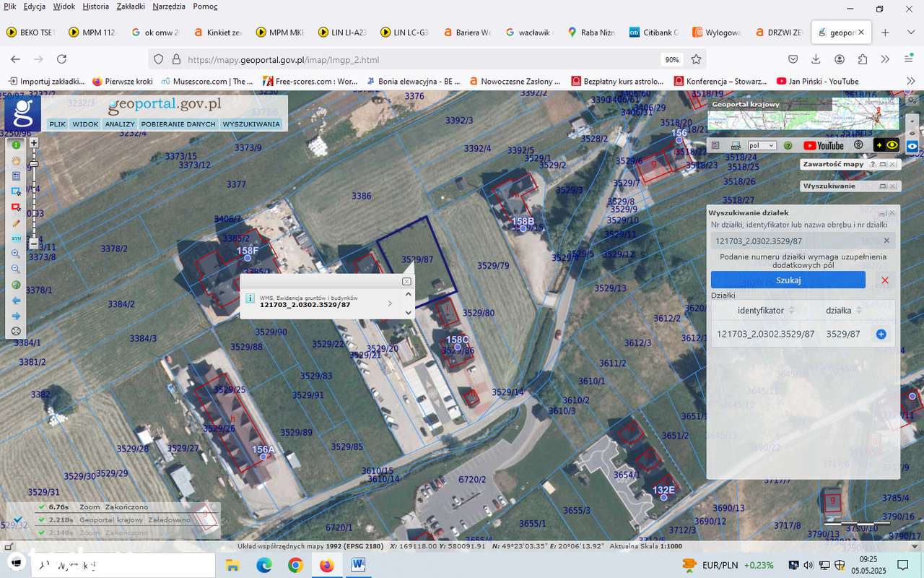Click the geoportal 'g' logo
This screenshot has height=578, width=924.
[x=23, y=113]
